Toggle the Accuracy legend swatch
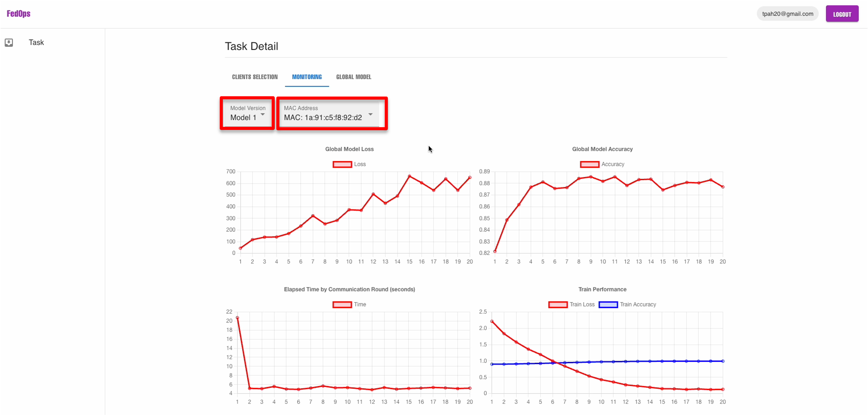 tap(589, 164)
